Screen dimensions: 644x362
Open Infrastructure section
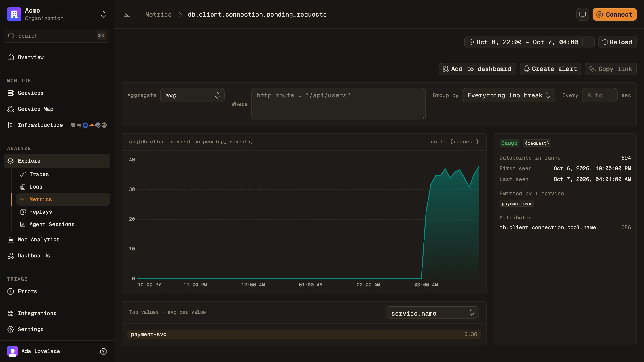pos(40,125)
